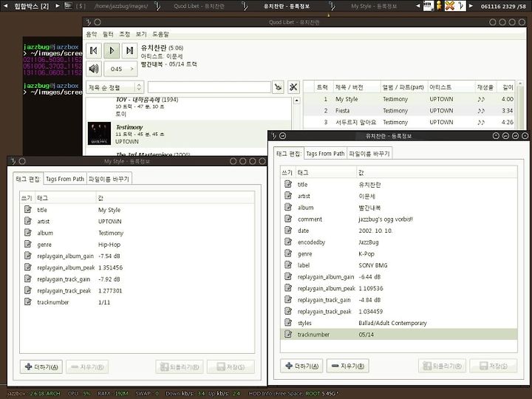This screenshot has width=532, height=399.
Task: Click the album list scrollbar up arrow
Action: pyautogui.click(x=297, y=100)
